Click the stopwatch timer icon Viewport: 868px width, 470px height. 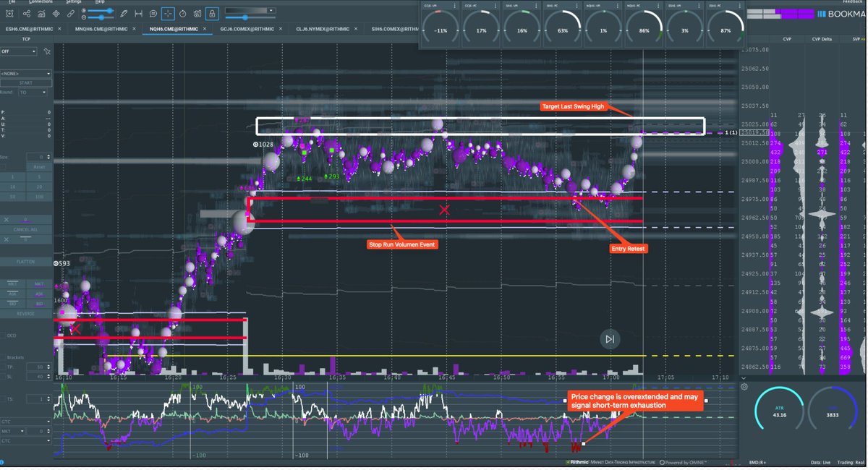182,14
